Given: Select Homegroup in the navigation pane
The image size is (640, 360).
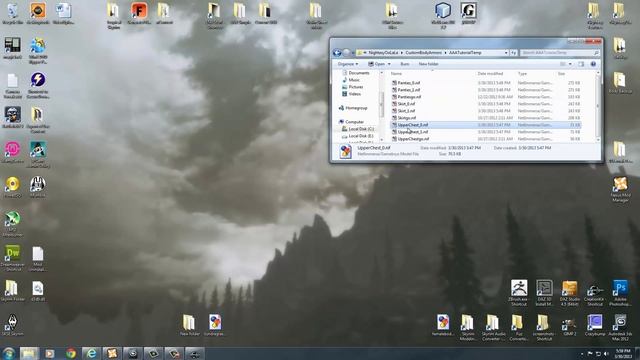Looking at the screenshot, I should [x=356, y=108].
